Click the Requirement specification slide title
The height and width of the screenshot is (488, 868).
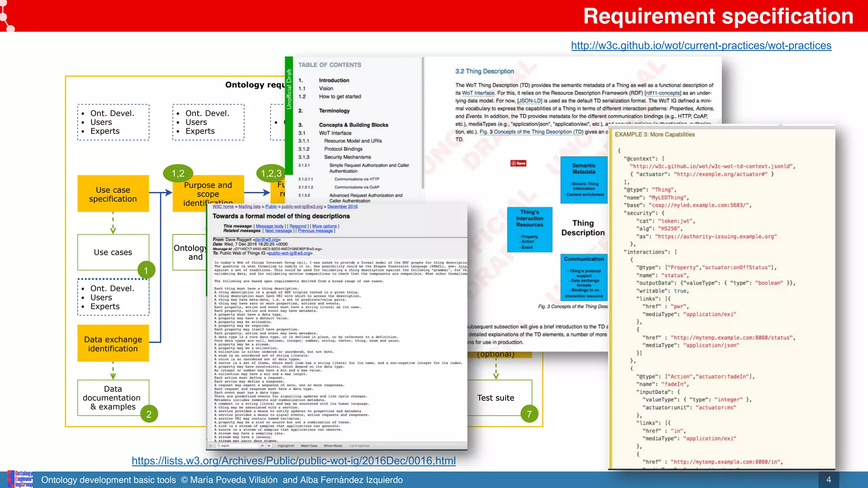click(718, 16)
